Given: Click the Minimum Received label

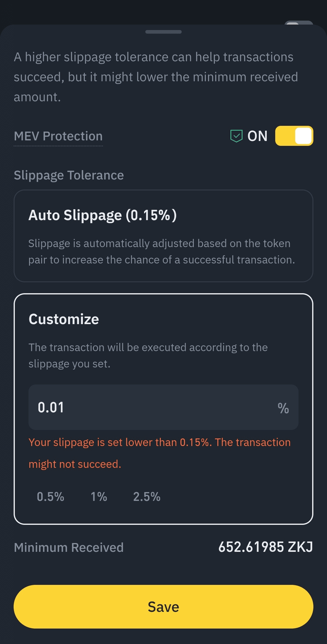Looking at the screenshot, I should tap(69, 547).
